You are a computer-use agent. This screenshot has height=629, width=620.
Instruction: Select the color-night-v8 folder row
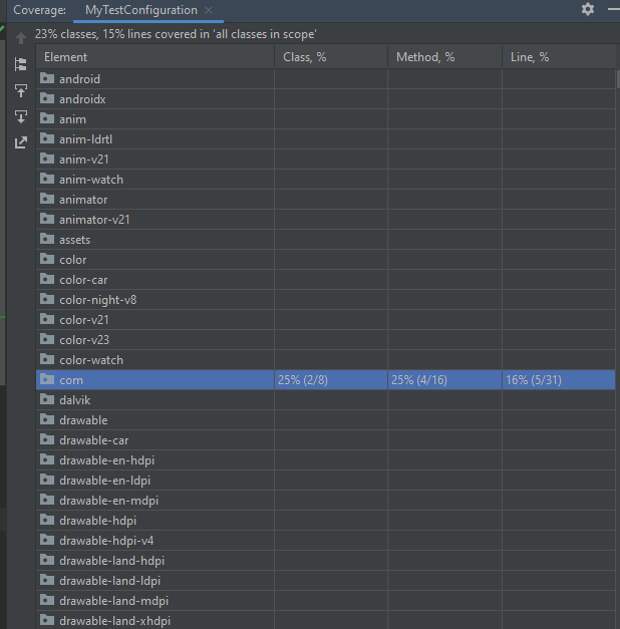click(326, 300)
